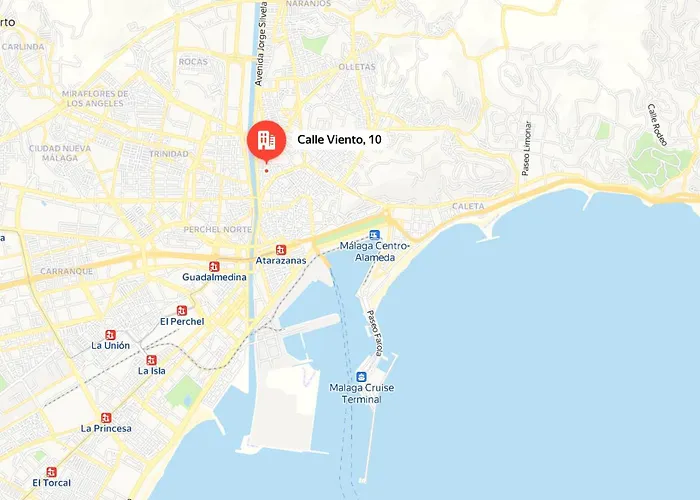700x500 pixels.
Task: Select the Trinidad neighborhood label
Action: (169, 154)
